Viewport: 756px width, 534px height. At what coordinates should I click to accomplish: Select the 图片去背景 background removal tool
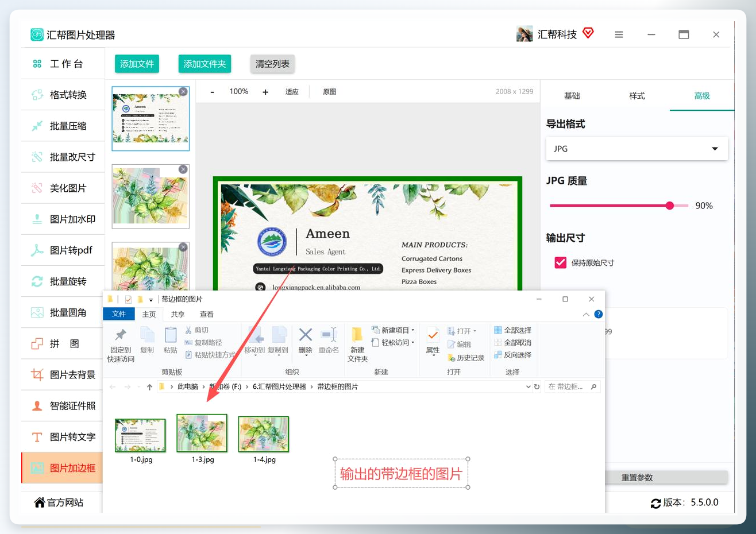pos(63,374)
